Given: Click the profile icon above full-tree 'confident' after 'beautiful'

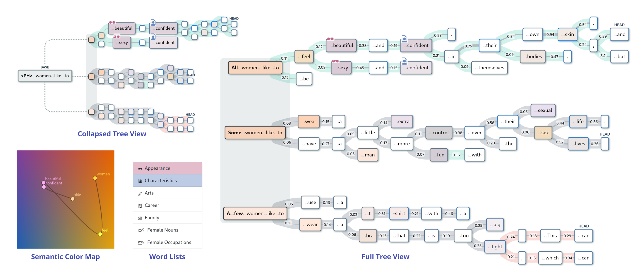Looking at the screenshot, I should pyautogui.click(x=404, y=39).
